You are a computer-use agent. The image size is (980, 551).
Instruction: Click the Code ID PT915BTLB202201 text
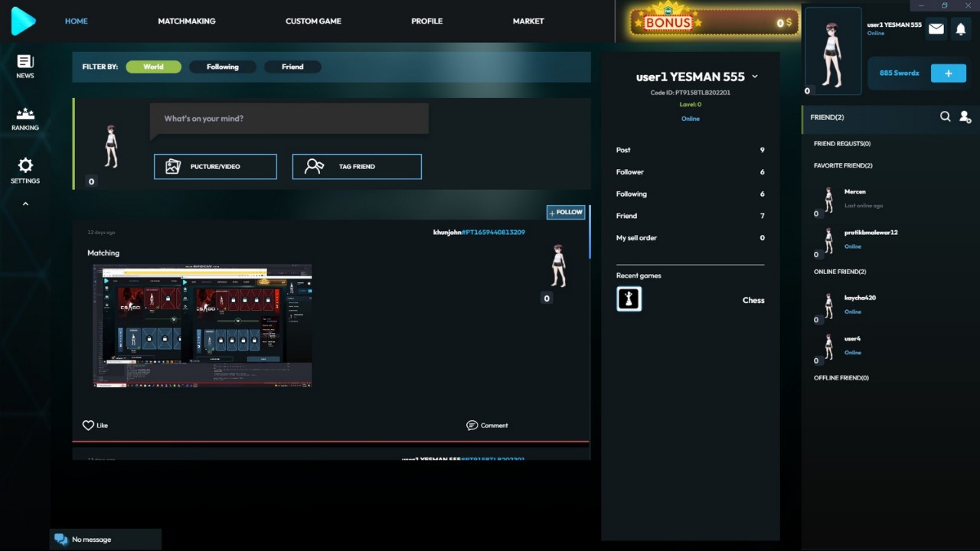(690, 93)
